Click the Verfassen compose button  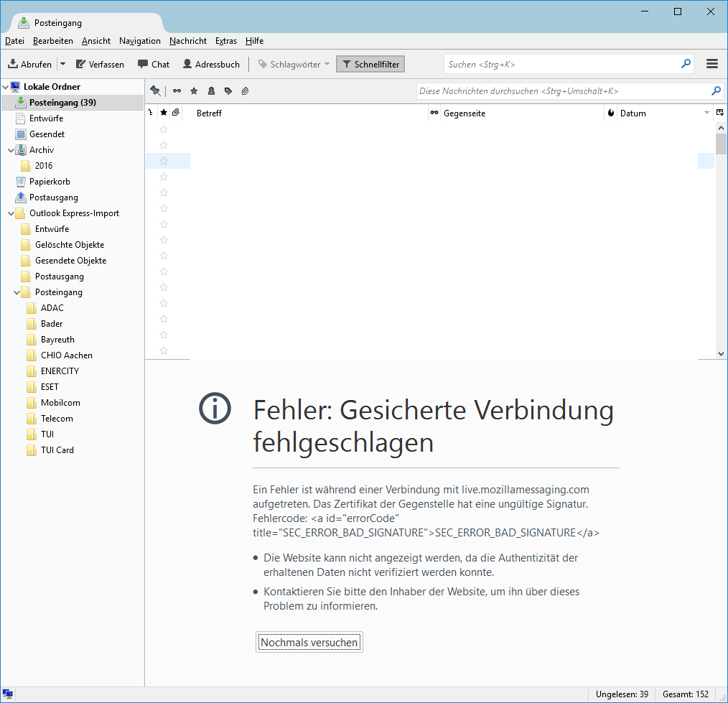tap(100, 65)
